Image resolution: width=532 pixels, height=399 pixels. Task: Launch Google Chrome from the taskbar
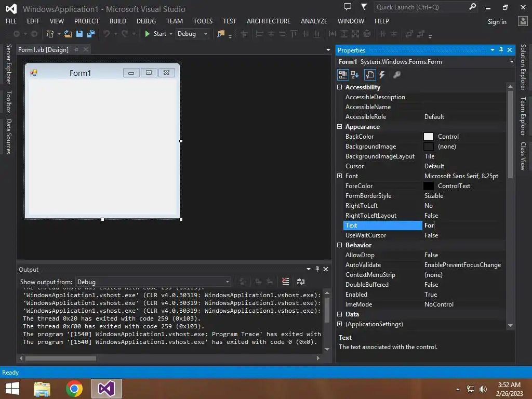coord(74,389)
